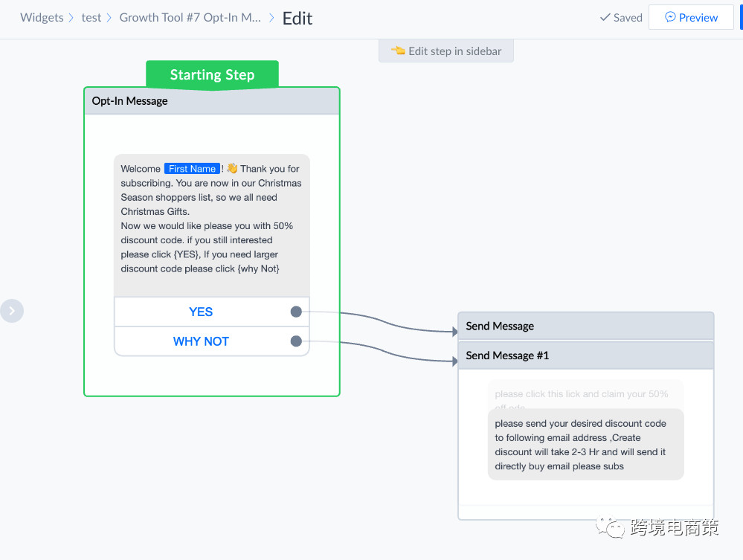Expand the left sidebar with arrow button
The image size is (743, 560).
(x=12, y=310)
